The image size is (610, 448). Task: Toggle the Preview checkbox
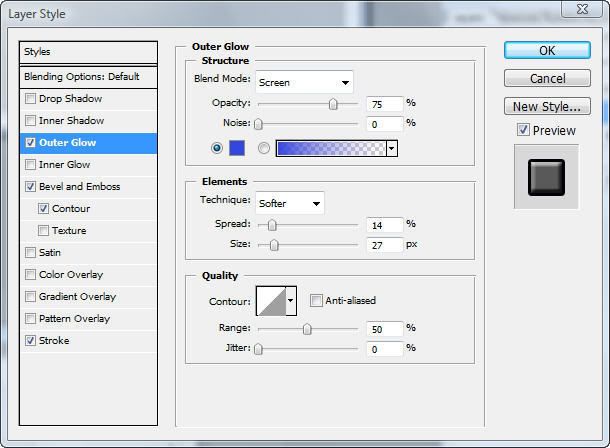pyautogui.click(x=523, y=130)
